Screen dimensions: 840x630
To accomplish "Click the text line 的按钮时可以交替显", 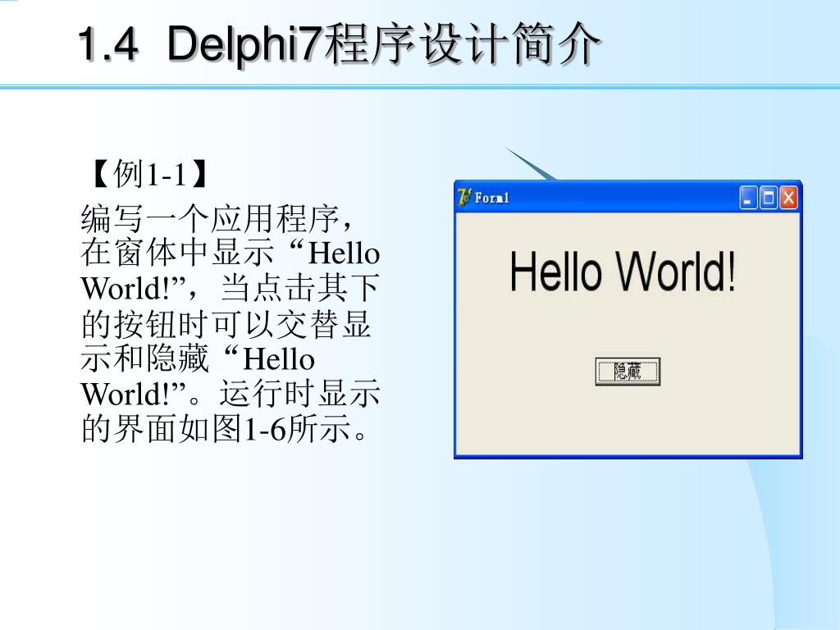I will tap(226, 324).
